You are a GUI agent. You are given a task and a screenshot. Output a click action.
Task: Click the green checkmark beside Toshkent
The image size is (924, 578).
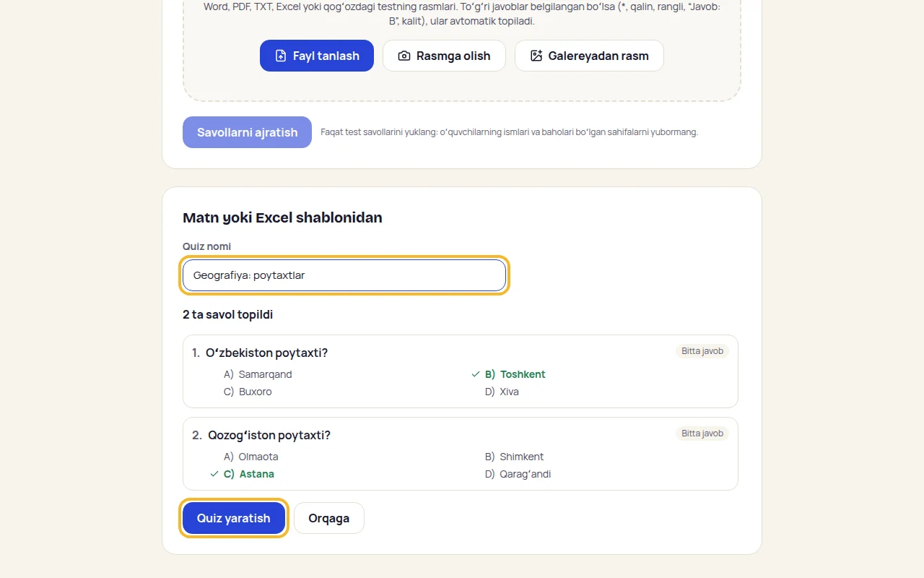[x=475, y=374]
